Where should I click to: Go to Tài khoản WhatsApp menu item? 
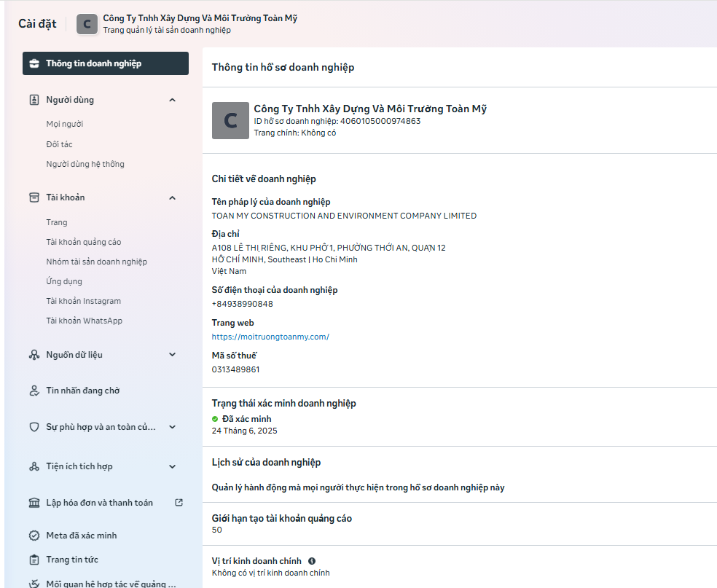coord(84,321)
